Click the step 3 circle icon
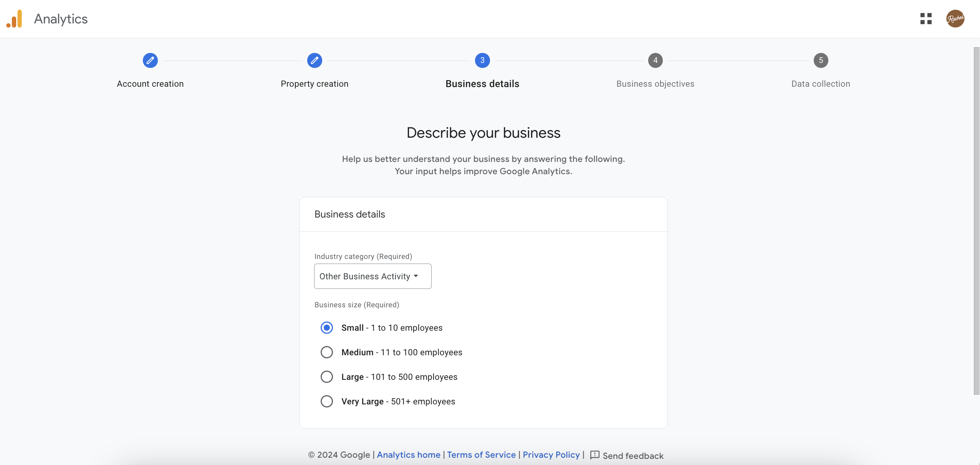Screen dimensions: 980x465 coord(482,60)
